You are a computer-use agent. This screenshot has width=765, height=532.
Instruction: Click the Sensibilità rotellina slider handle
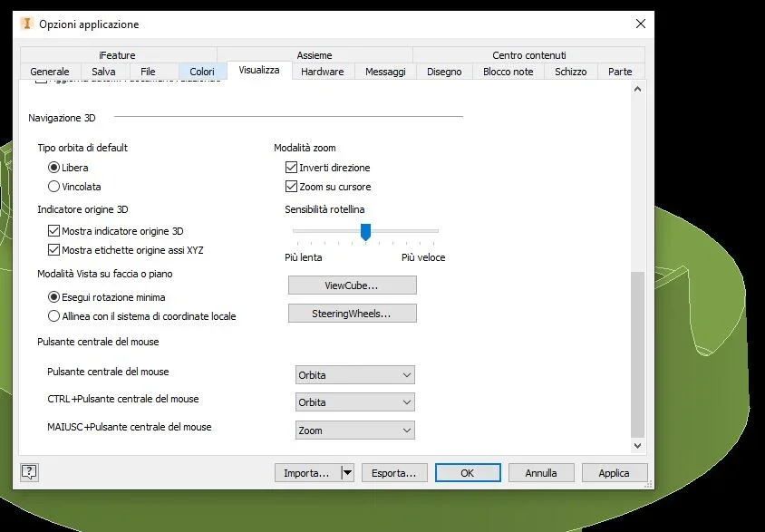pos(365,232)
